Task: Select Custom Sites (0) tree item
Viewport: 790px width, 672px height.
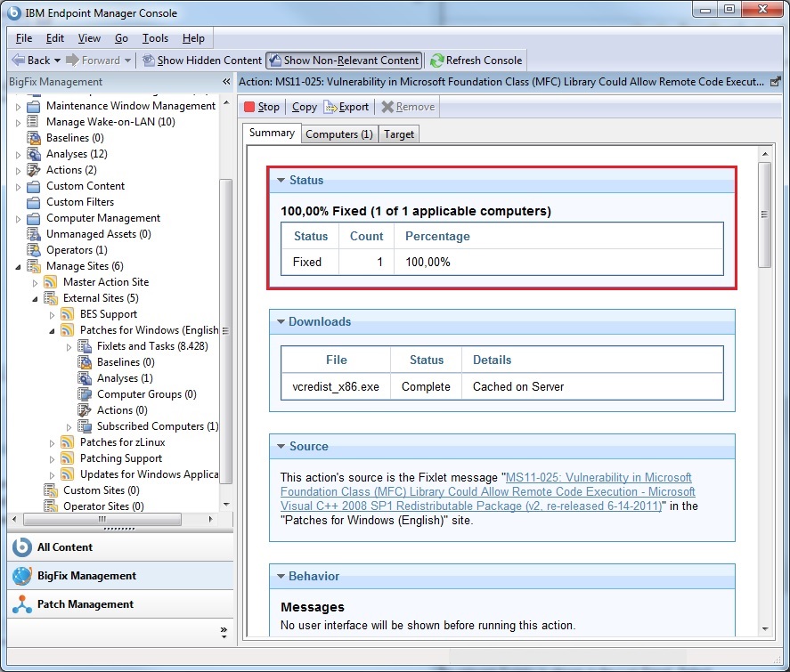Action: [102, 490]
